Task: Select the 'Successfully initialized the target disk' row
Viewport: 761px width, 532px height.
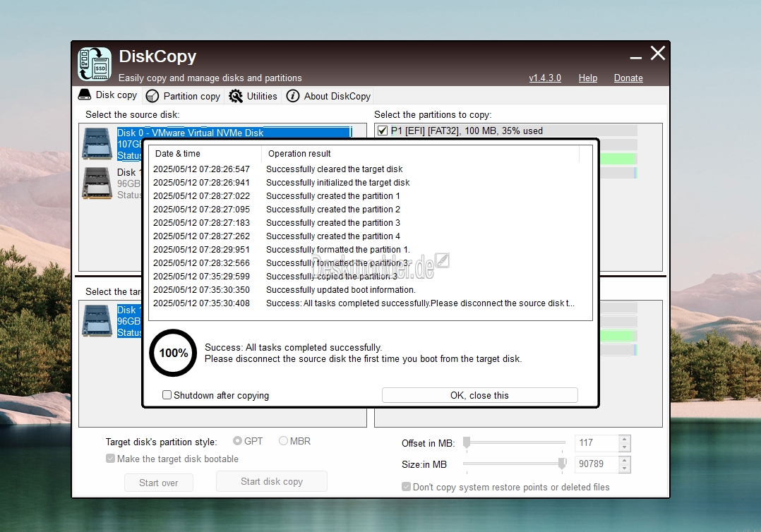Action: [x=363, y=182]
